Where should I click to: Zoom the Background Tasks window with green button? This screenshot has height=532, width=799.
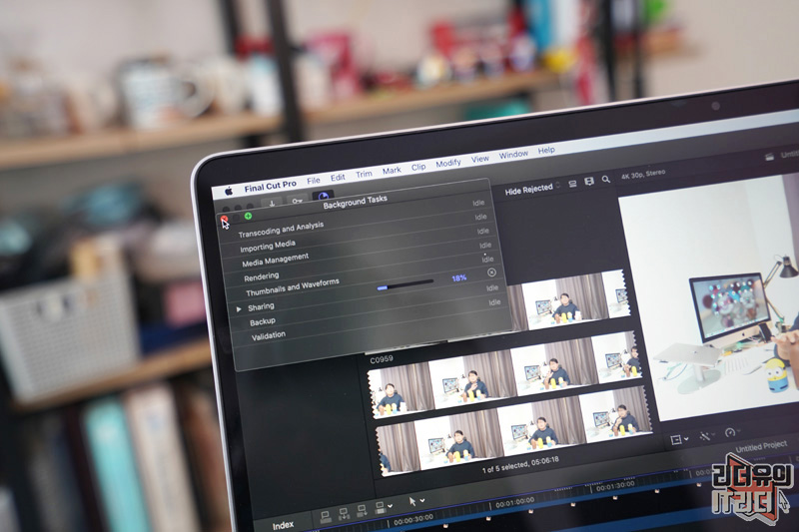point(248,216)
